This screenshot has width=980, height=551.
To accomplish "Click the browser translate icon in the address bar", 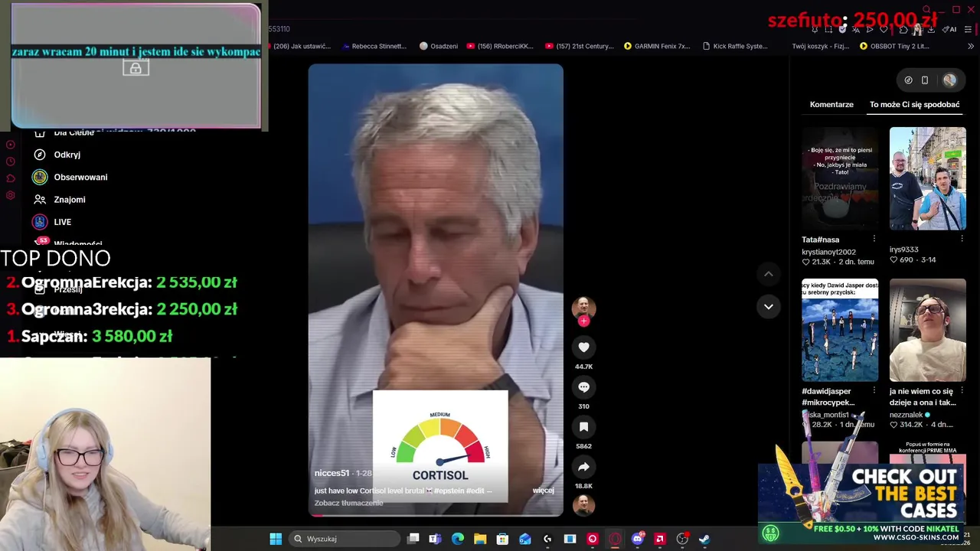I will [x=856, y=30].
